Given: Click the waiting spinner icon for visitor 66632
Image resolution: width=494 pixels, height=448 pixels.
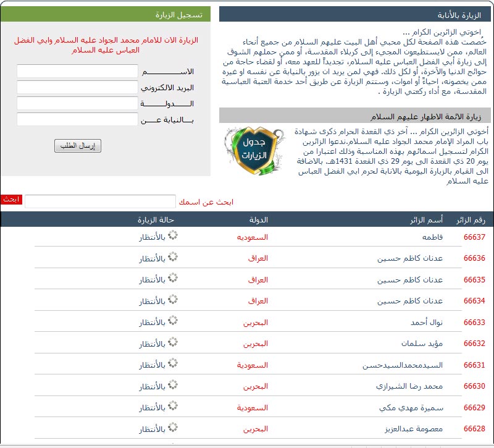Looking at the screenshot, I should (x=173, y=343).
